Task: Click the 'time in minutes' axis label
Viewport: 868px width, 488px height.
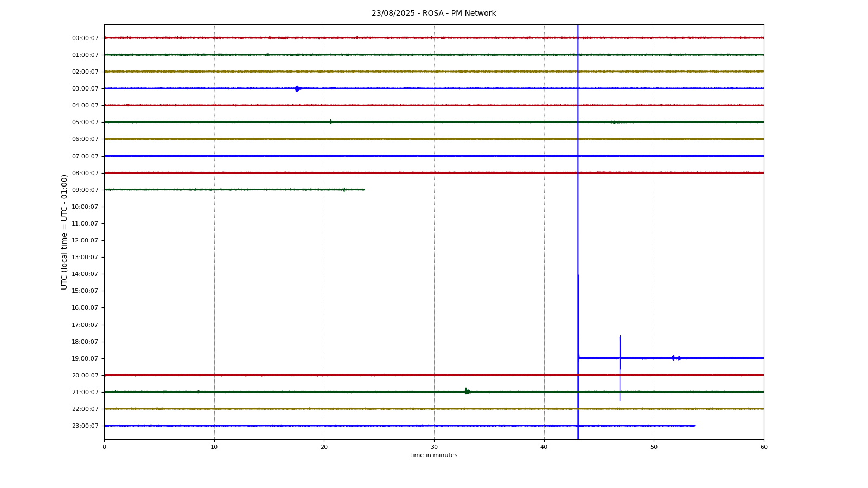Action: [x=433, y=455]
